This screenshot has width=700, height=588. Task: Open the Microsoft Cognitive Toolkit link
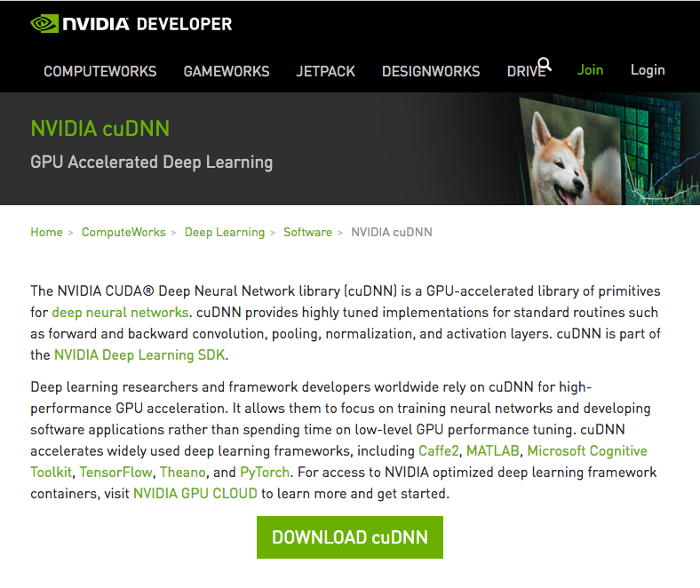click(338, 462)
